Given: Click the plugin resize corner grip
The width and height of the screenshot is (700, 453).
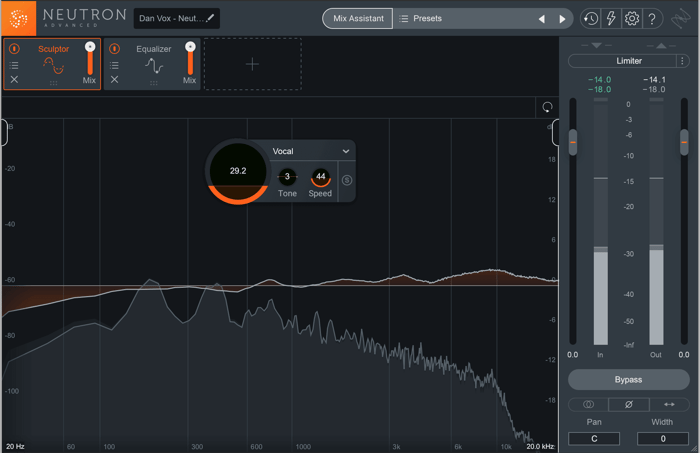Looking at the screenshot, I should coord(694,448).
